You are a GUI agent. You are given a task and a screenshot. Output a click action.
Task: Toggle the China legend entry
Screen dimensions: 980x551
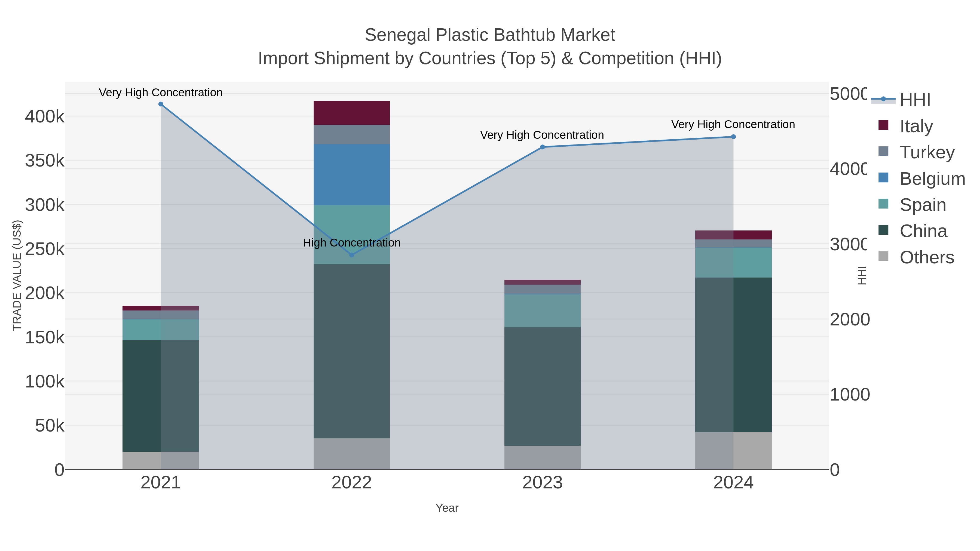coord(913,231)
